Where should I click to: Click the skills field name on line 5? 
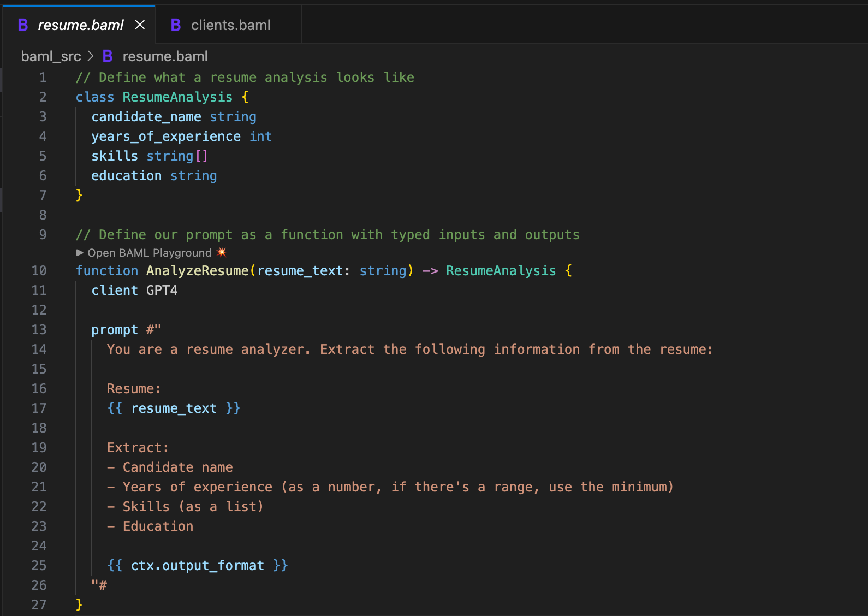[x=115, y=156]
